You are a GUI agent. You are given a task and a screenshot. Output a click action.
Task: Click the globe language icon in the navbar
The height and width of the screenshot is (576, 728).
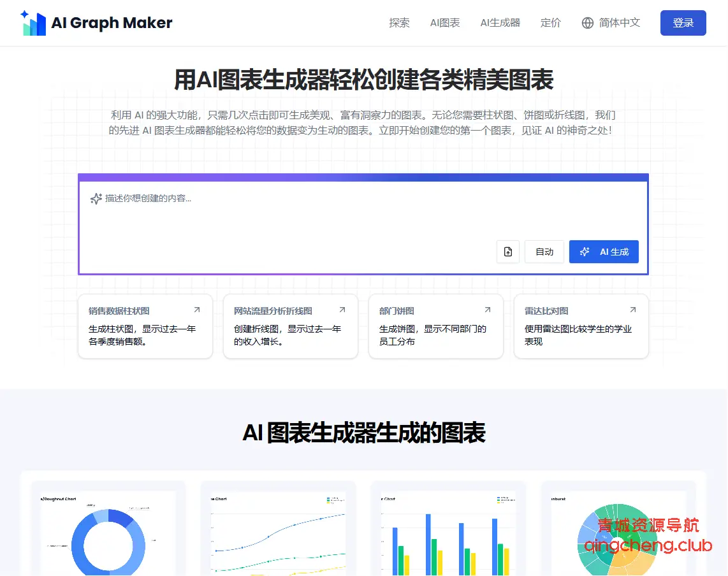point(586,23)
